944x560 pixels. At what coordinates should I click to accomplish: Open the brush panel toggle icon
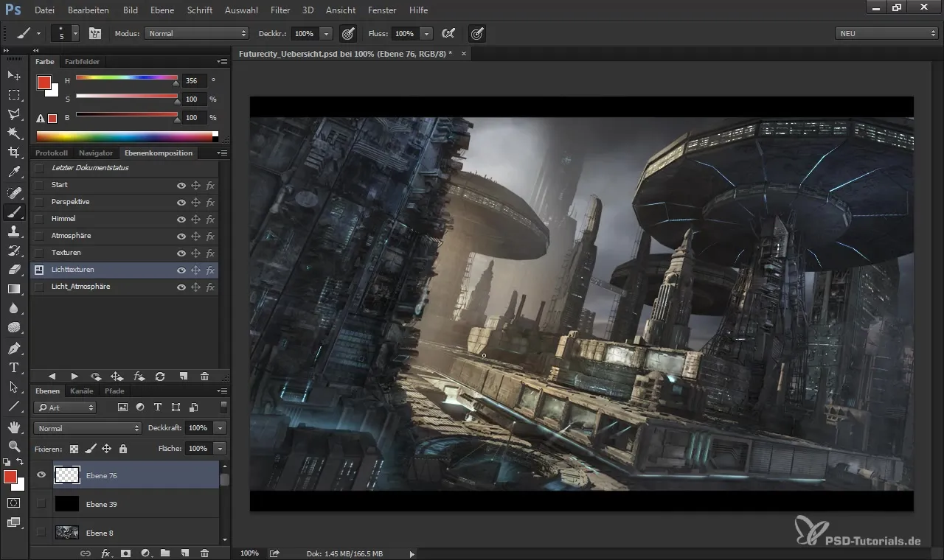click(95, 33)
